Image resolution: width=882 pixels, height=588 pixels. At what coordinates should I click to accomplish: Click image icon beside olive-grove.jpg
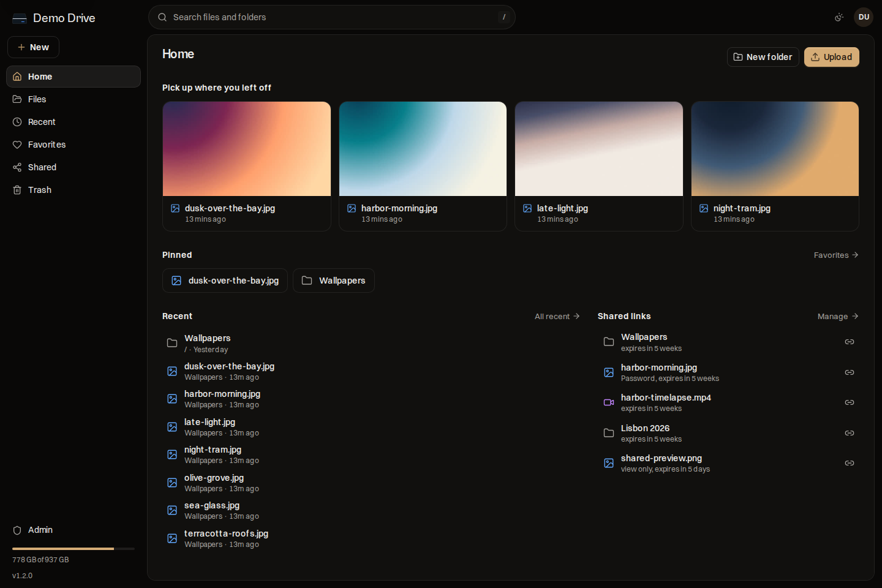coord(172,483)
